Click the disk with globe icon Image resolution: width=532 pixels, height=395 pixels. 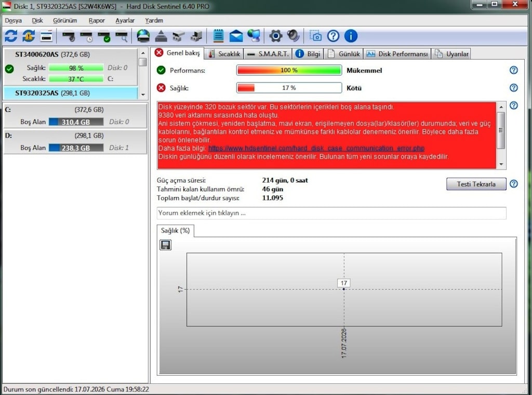(143, 36)
